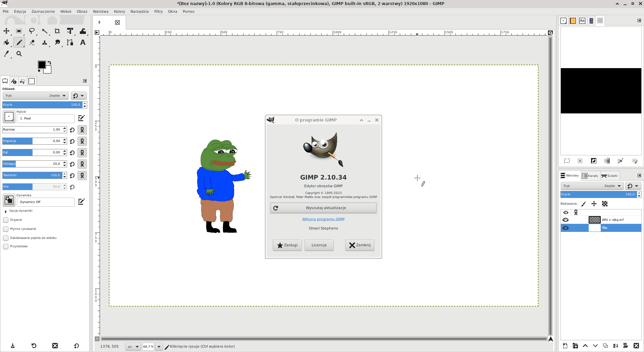
Task: Click the brush name field showing 1. Pixel
Action: pyautogui.click(x=46, y=118)
